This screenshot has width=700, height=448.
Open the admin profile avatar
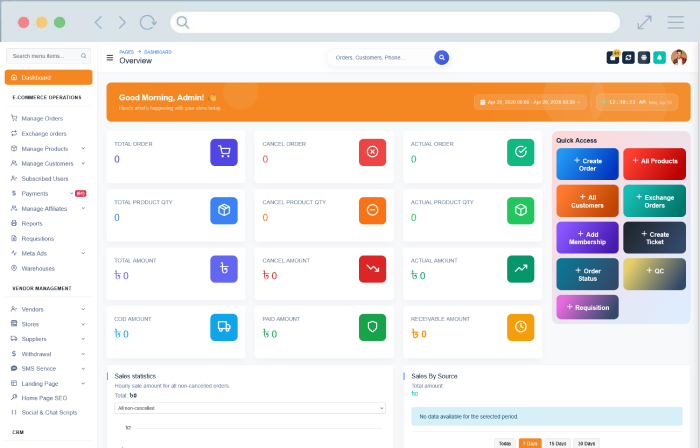click(x=679, y=58)
